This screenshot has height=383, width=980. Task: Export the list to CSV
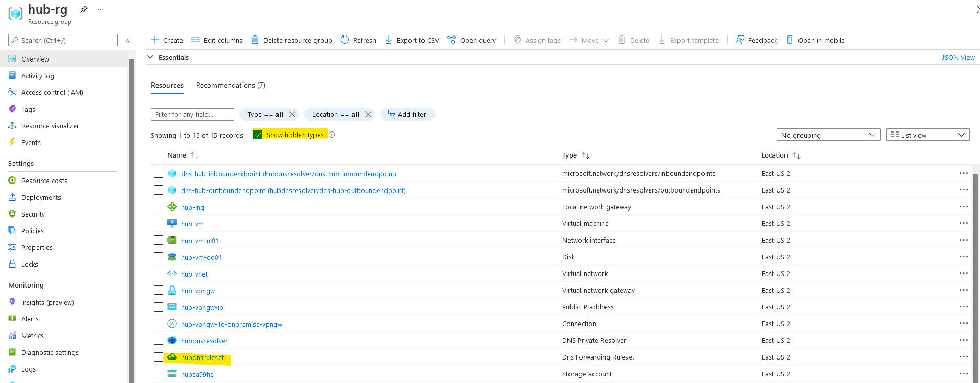pos(412,40)
